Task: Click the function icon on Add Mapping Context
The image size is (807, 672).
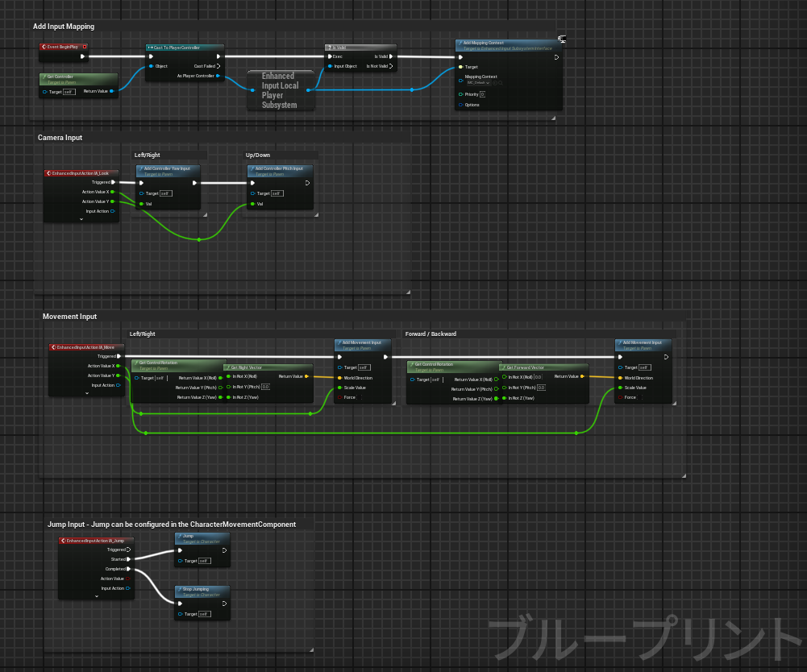Action: (x=460, y=43)
